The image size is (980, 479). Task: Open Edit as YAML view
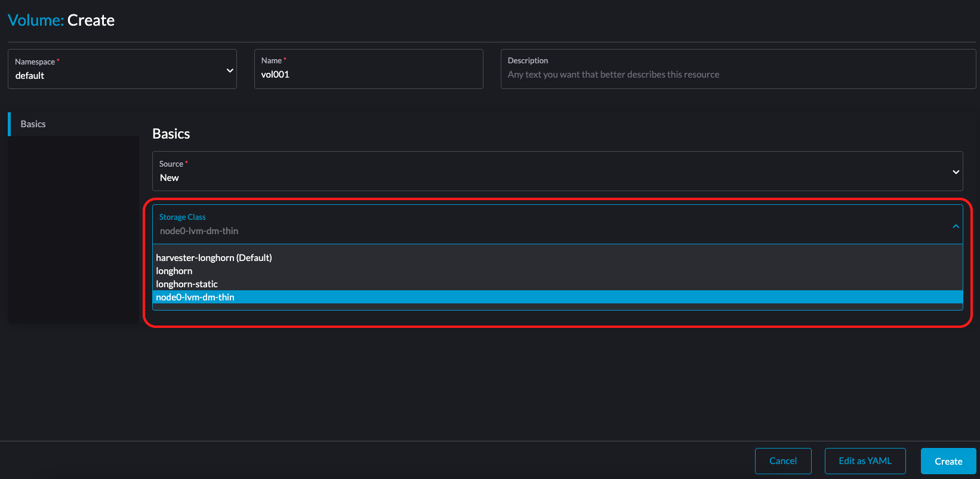tap(865, 461)
